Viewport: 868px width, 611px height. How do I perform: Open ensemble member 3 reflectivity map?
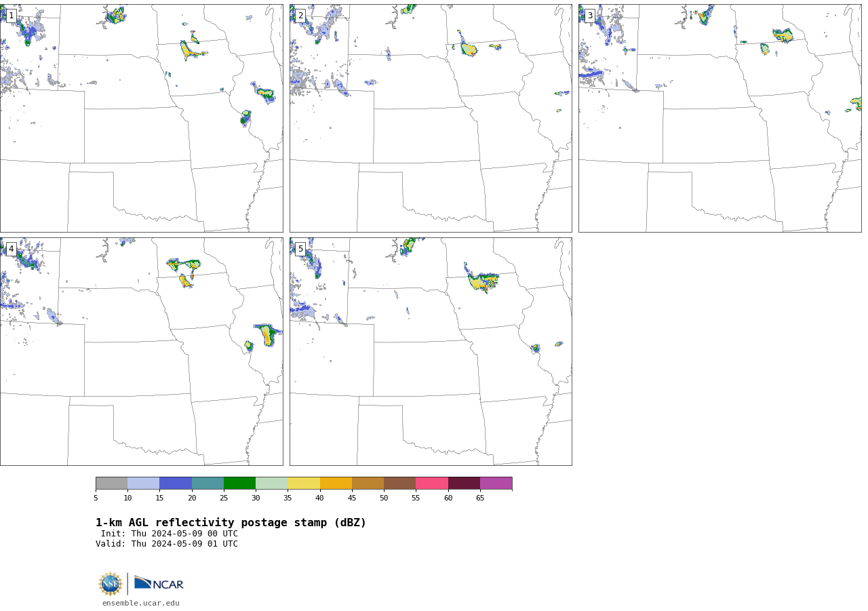pyautogui.click(x=719, y=118)
